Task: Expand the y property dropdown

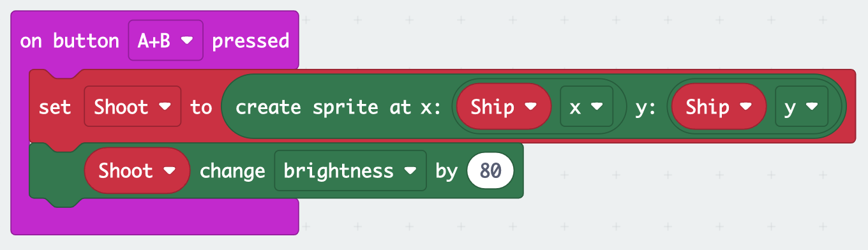Action: click(801, 107)
